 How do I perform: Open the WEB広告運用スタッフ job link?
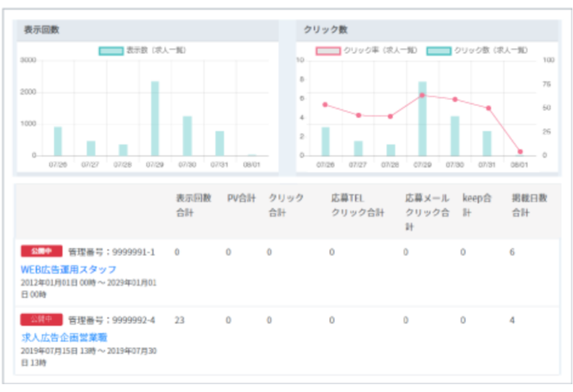(x=68, y=270)
